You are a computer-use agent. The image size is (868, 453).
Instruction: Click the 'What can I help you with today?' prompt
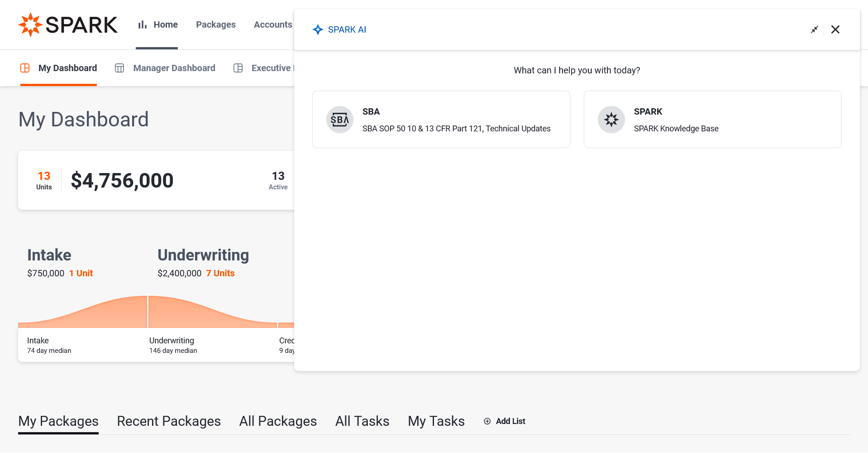[x=577, y=70]
